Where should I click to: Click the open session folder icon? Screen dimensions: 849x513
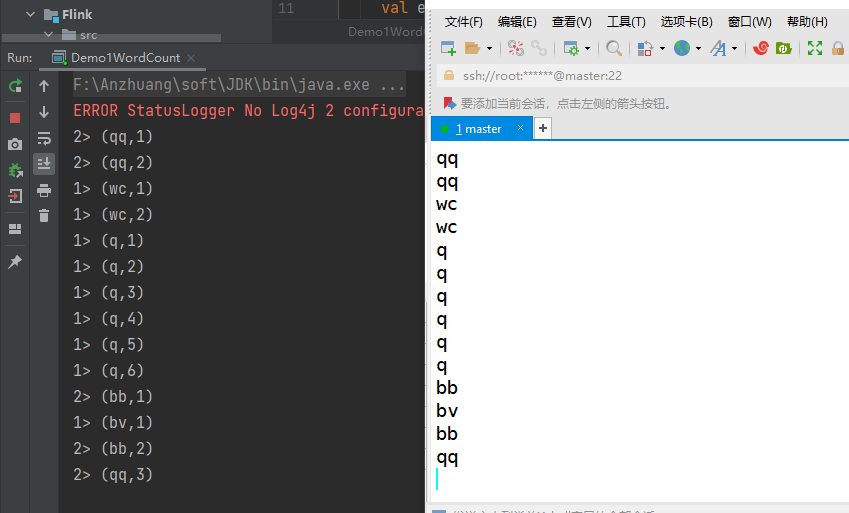click(x=473, y=48)
